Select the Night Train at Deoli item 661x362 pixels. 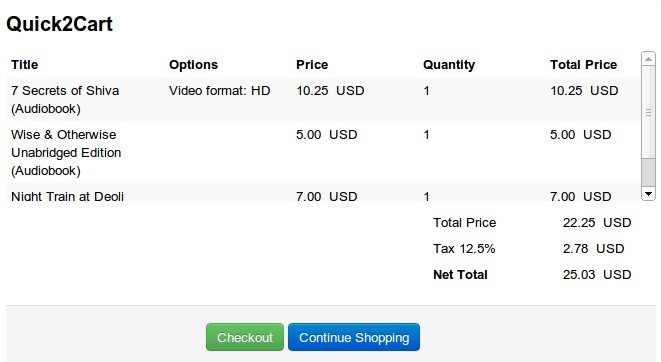[67, 196]
